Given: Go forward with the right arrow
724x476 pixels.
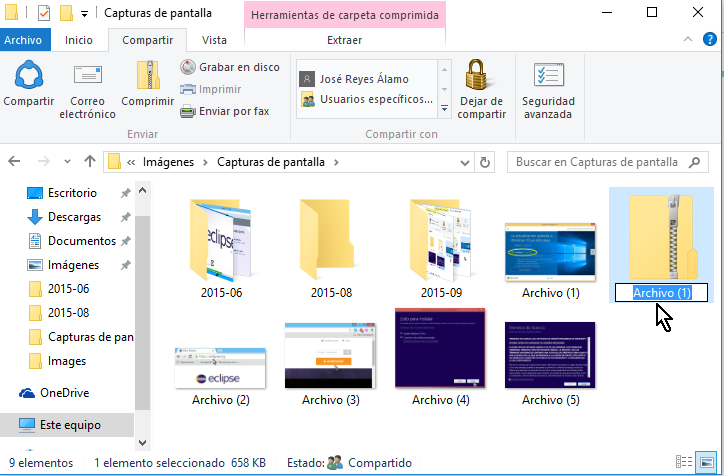Looking at the screenshot, I should [x=43, y=161].
